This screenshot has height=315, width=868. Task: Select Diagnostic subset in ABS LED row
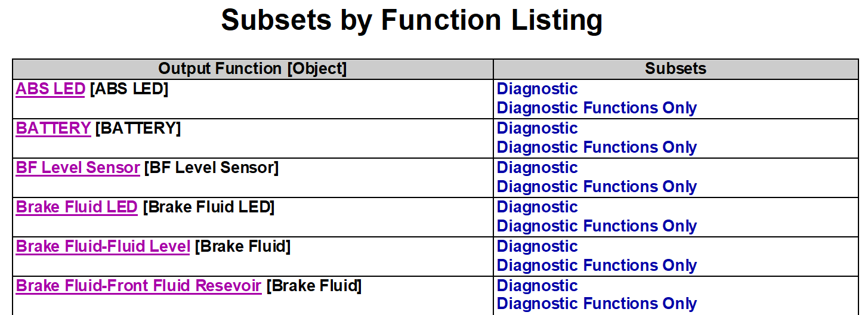pyautogui.click(x=538, y=89)
